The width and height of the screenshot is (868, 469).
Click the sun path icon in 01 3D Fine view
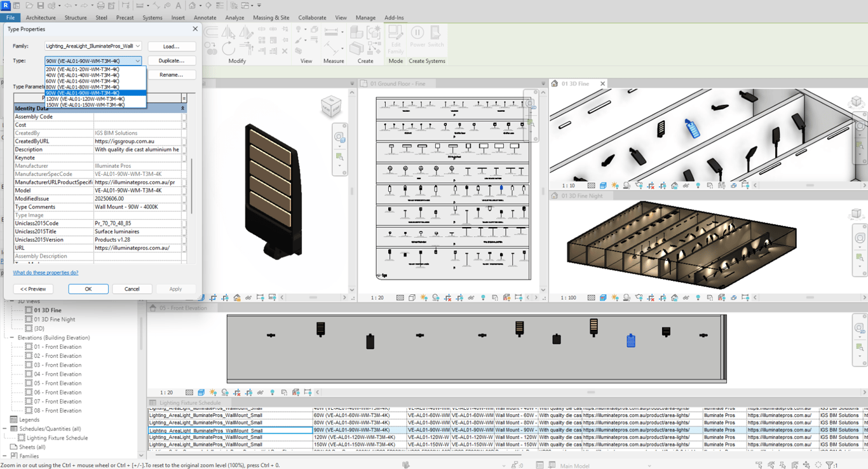(614, 186)
